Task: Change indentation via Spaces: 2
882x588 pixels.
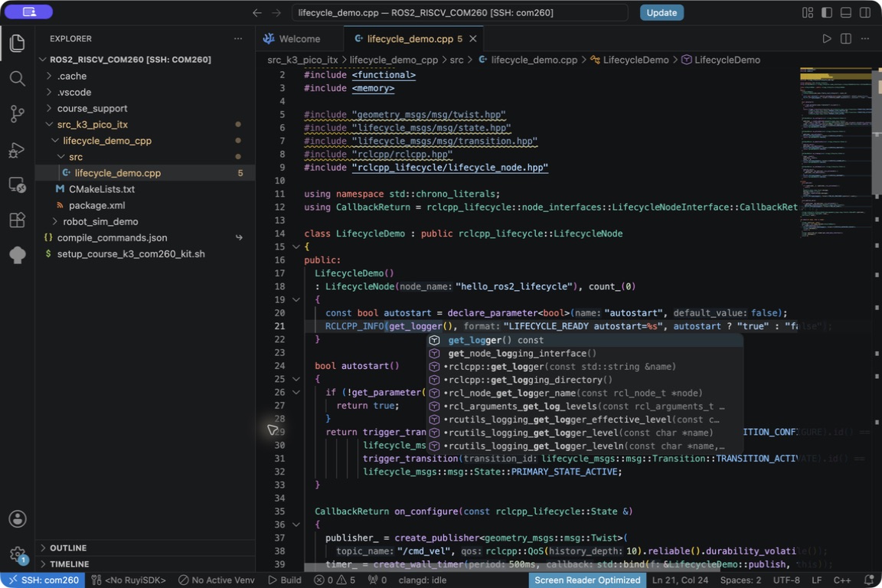Action: tap(740, 580)
